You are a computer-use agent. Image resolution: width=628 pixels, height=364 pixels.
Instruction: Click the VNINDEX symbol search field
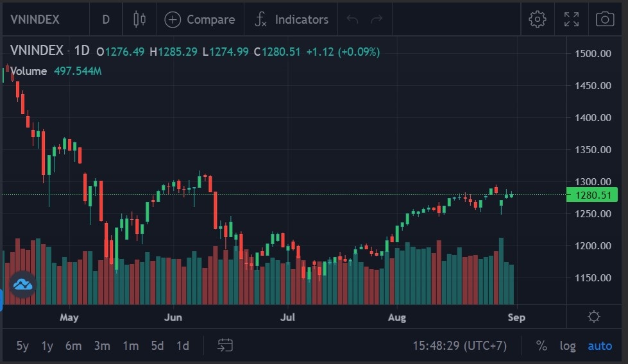click(35, 19)
